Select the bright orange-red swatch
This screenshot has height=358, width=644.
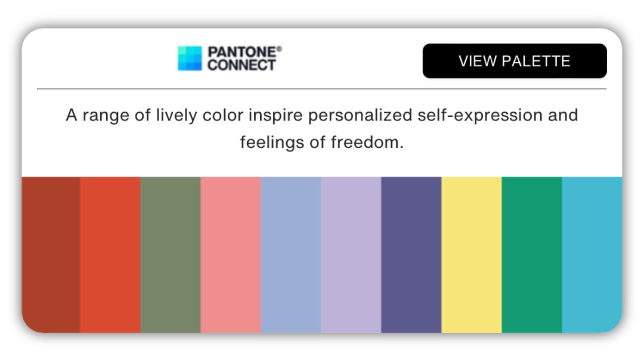[110, 255]
